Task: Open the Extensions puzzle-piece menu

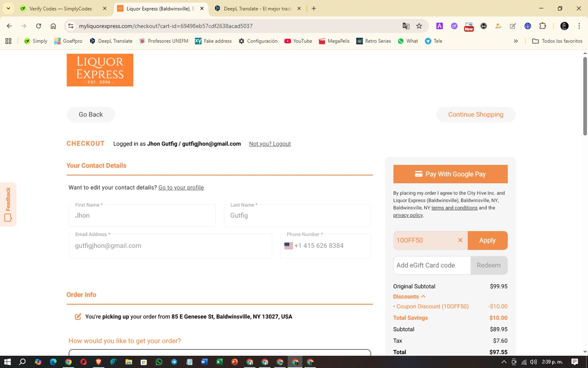Action: [x=543, y=26]
